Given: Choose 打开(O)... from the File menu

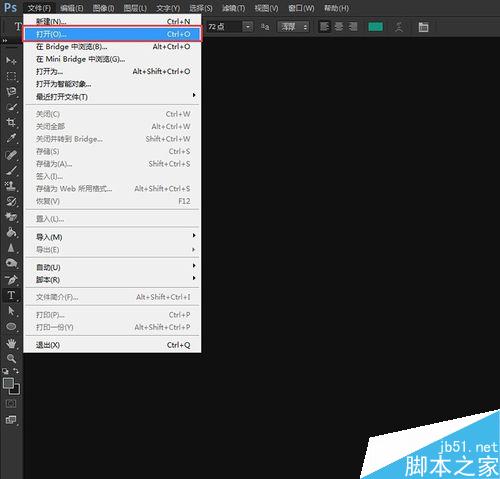Looking at the screenshot, I should [112, 34].
